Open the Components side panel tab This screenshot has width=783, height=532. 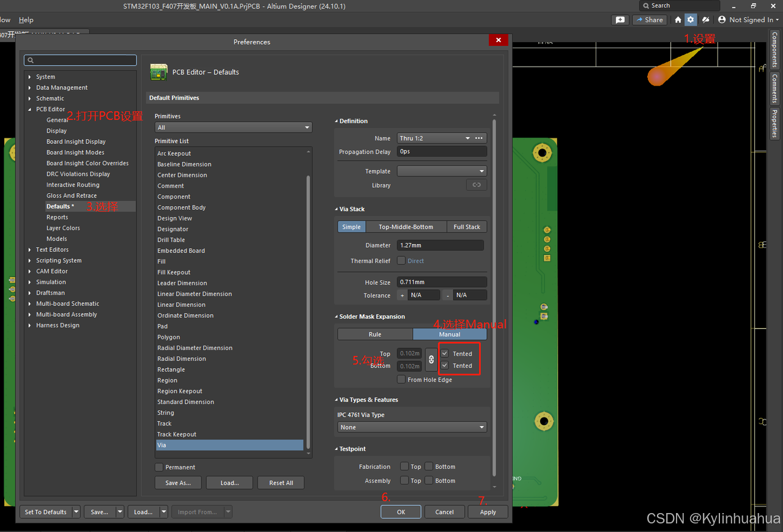(774, 50)
